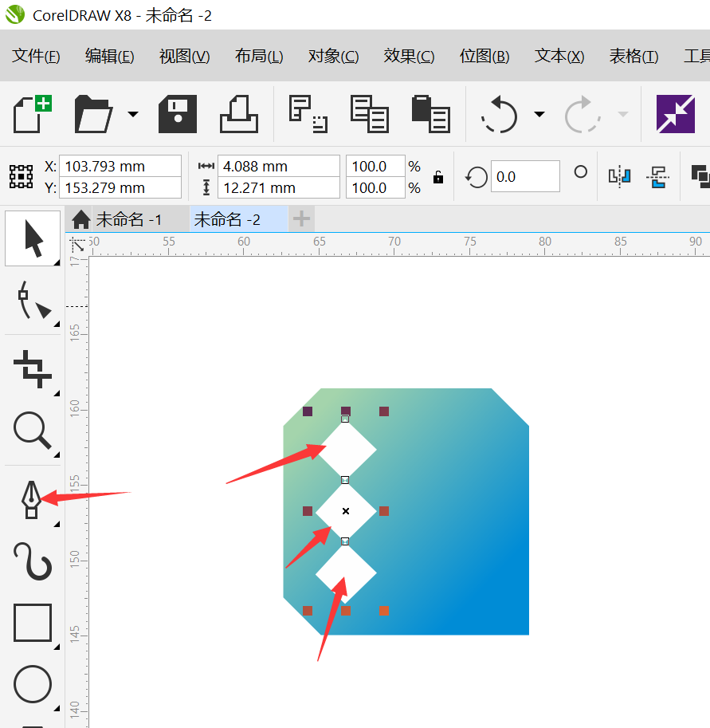This screenshot has width=710, height=728.
Task: Click the home Welcome screen icon
Action: [x=81, y=219]
